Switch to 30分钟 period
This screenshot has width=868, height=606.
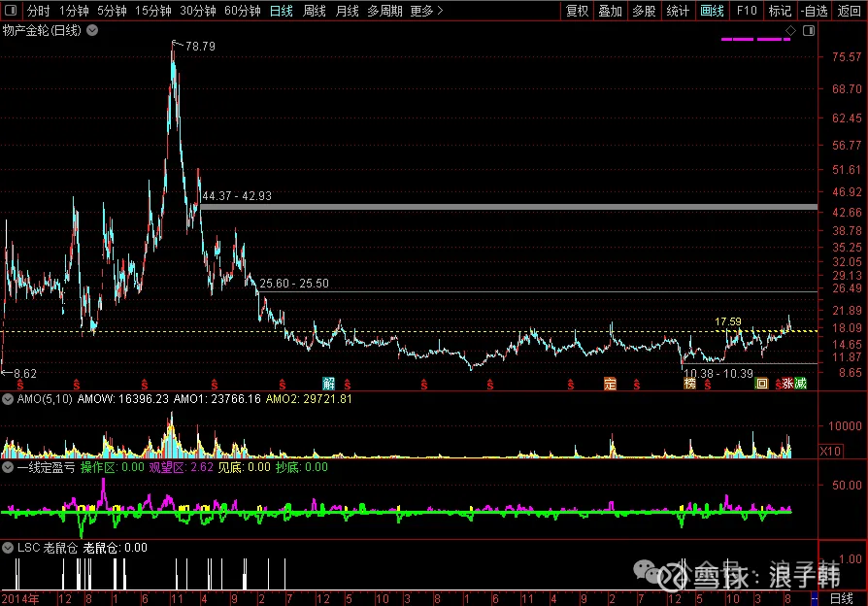pos(198,11)
